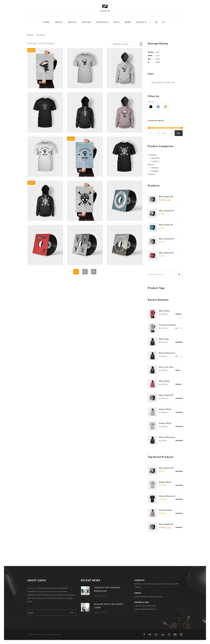Open the shopping cart icon in navigation

pyautogui.click(x=156, y=22)
